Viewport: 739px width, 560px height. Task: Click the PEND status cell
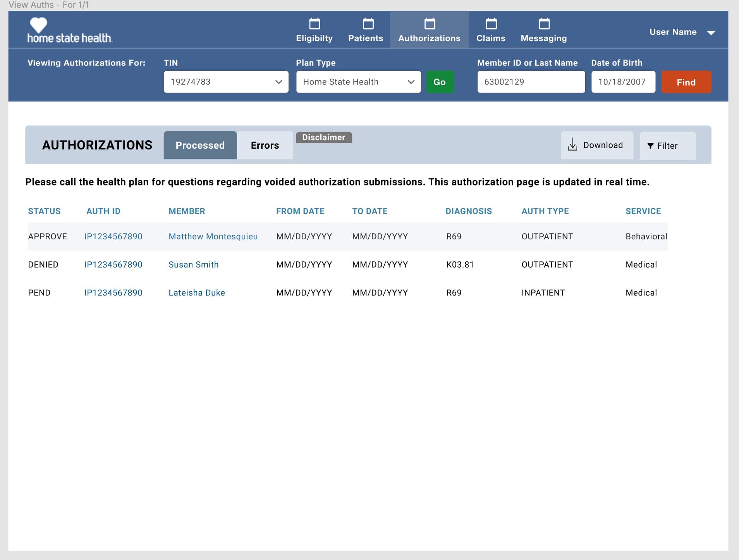pyautogui.click(x=39, y=293)
